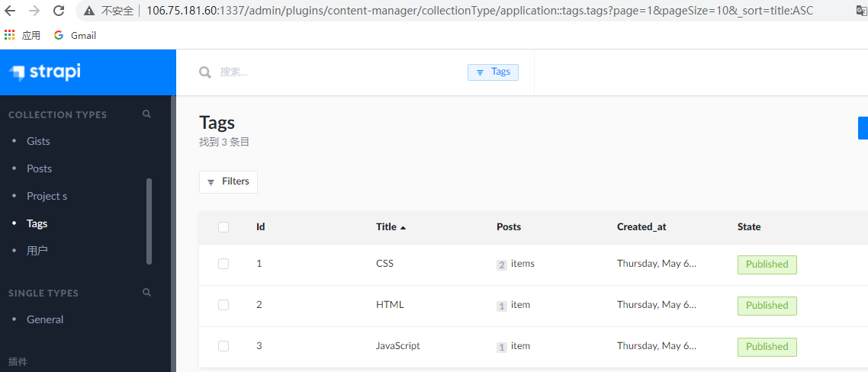This screenshot has height=372, width=868.
Task: Check the checkbox for the JavaScript row
Action: (223, 346)
